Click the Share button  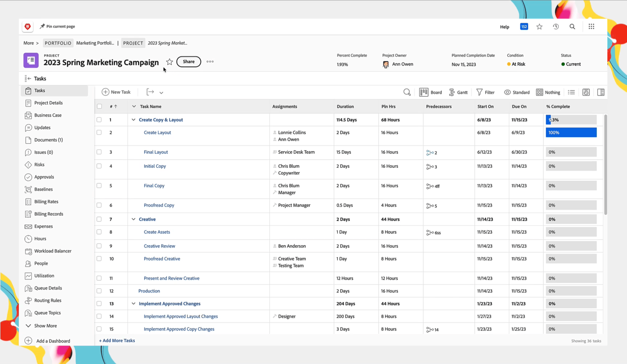(189, 62)
